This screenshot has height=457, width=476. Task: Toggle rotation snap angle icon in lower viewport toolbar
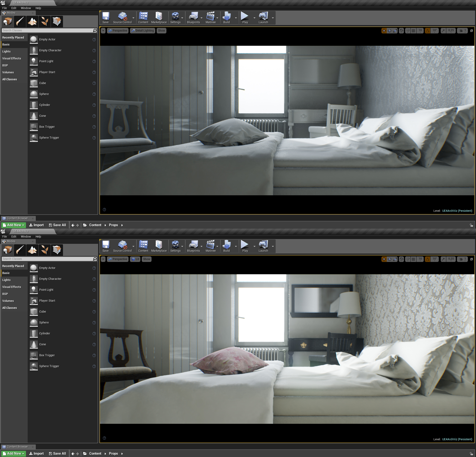click(427, 259)
